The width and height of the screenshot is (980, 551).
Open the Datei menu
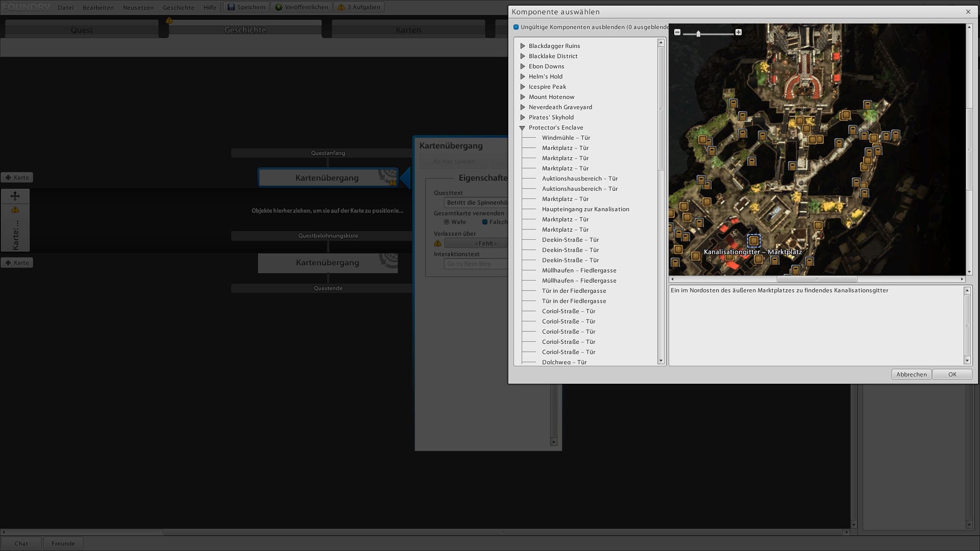pyautogui.click(x=65, y=8)
